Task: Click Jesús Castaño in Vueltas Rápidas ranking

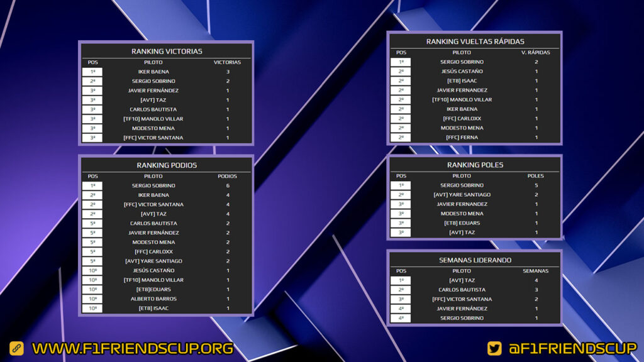Action: [462, 71]
